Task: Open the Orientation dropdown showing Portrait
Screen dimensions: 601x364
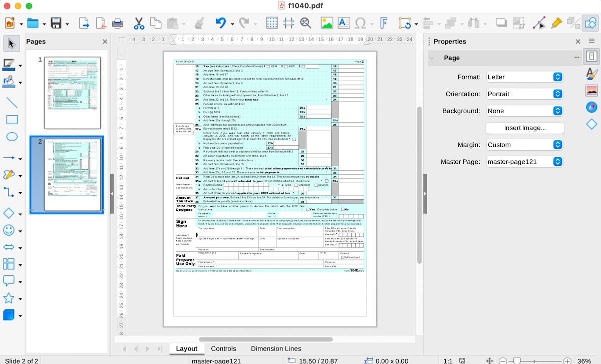Action: [524, 94]
